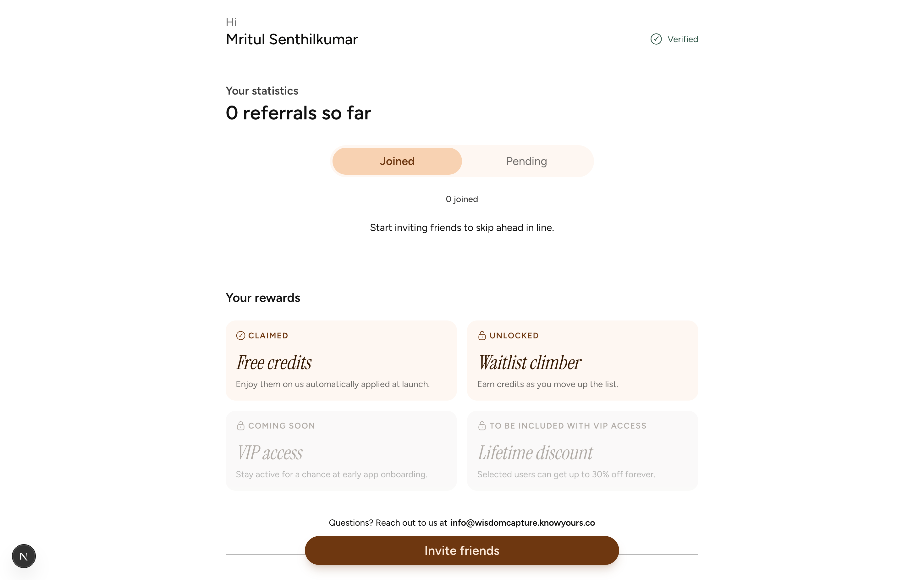Click the Claimed checkmark icon

(241, 336)
